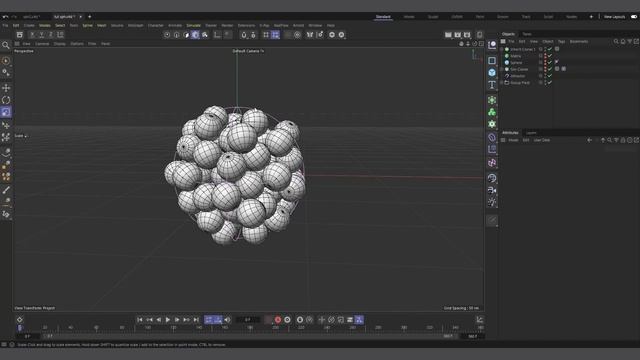The height and width of the screenshot is (360, 640).
Task: Click the timeline playhead marker
Action: (20, 327)
